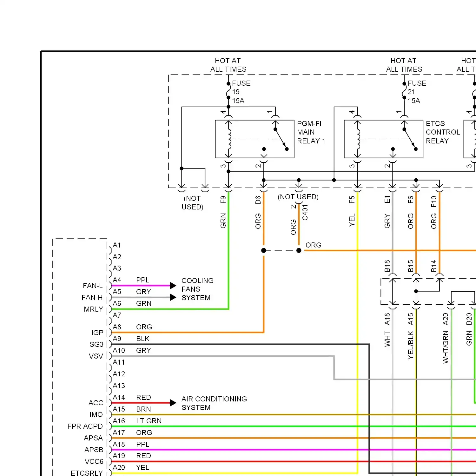The width and height of the screenshot is (476, 476).
Task: Click the 'C401' connector label
Action: pyautogui.click(x=305, y=212)
